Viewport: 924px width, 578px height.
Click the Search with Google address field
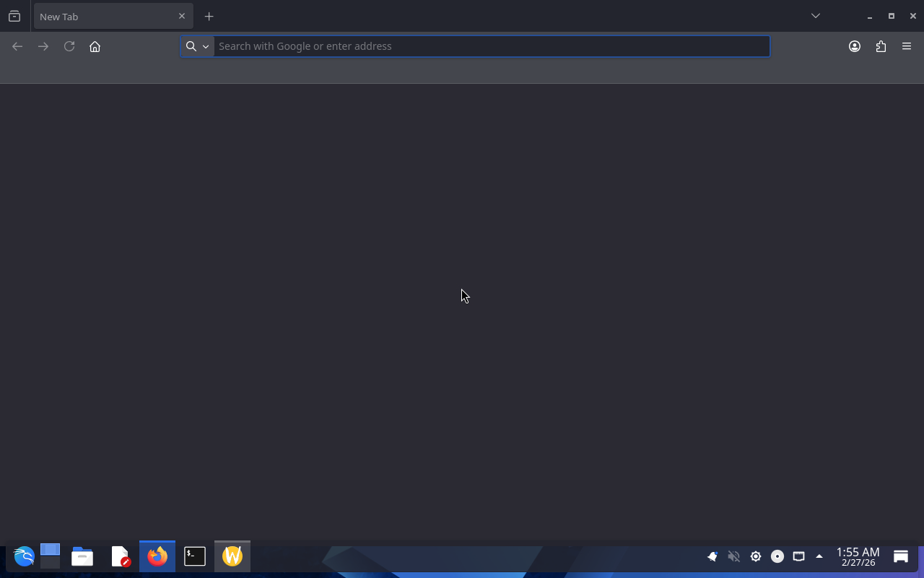pos(491,46)
